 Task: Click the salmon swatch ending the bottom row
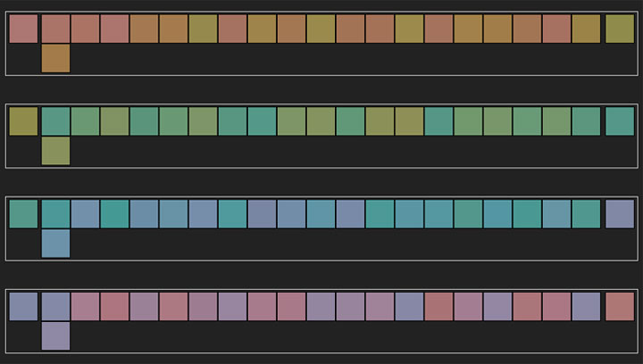[x=619, y=306]
